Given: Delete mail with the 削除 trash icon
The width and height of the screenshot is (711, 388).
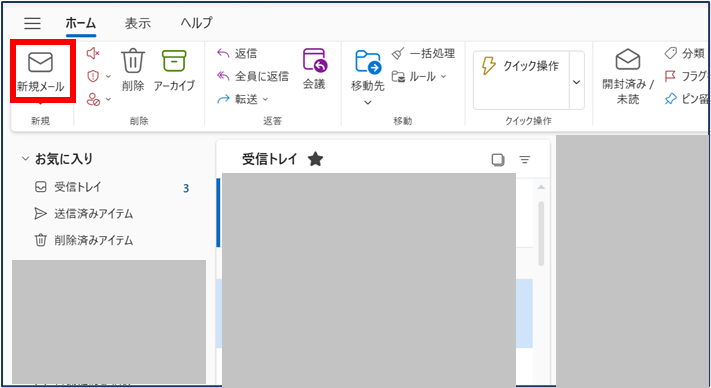Looking at the screenshot, I should (x=132, y=70).
